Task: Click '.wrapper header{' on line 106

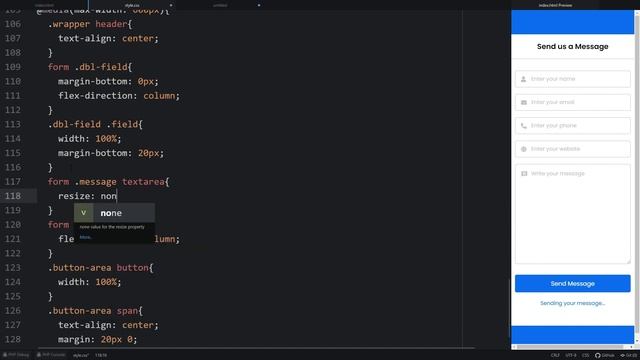Action: click(x=90, y=24)
